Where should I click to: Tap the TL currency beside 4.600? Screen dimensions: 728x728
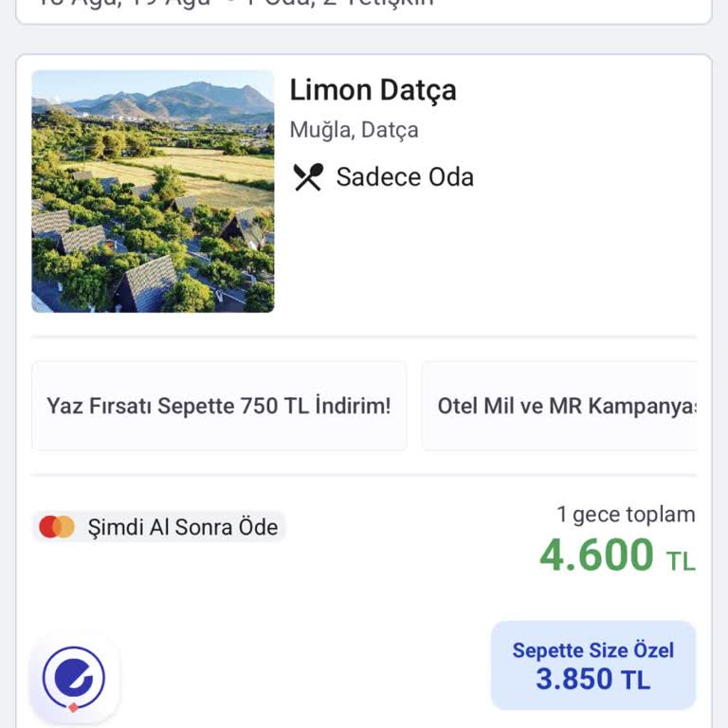(681, 561)
